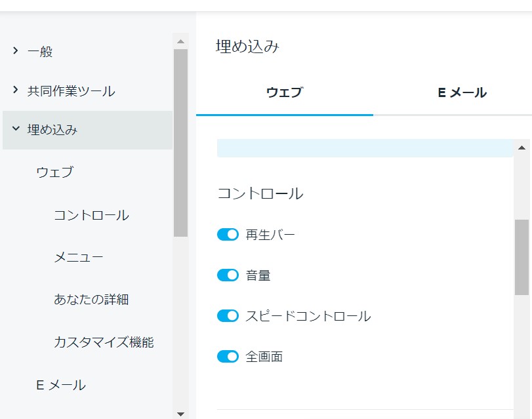Click the content panel scrollbar thumb
The image size is (532, 419).
click(522, 257)
